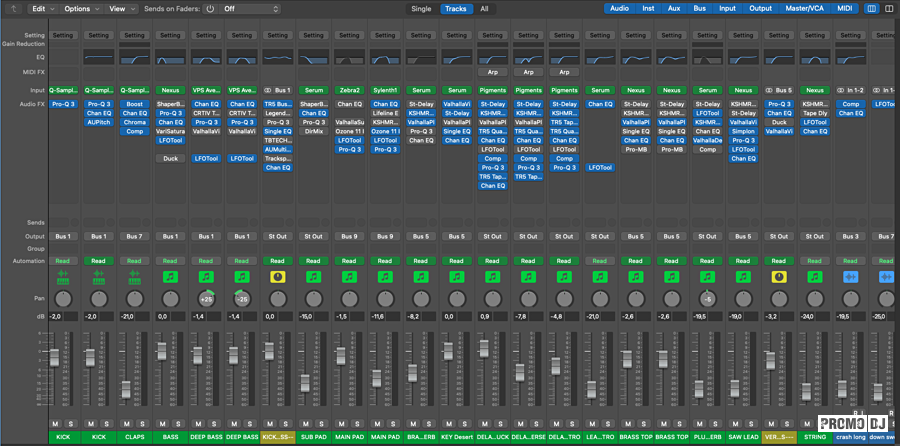
Task: Switch mixer to All view
Action: click(484, 8)
